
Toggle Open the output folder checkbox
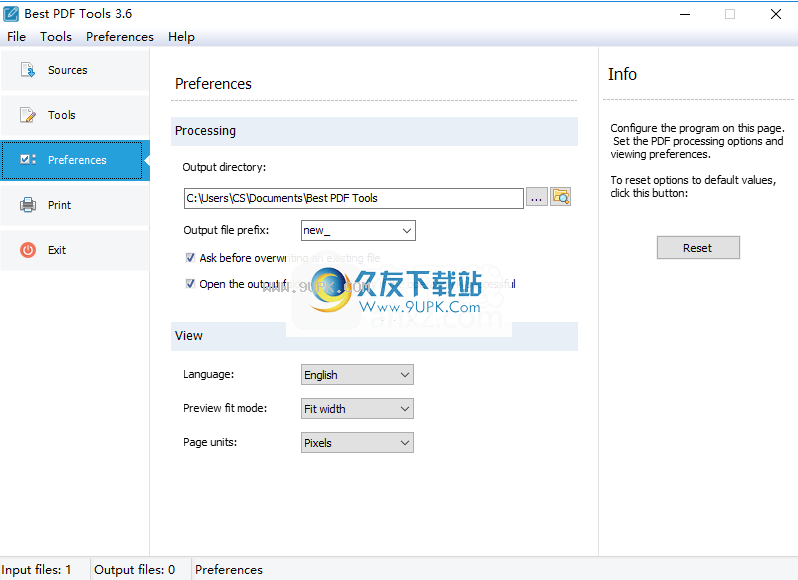click(190, 284)
